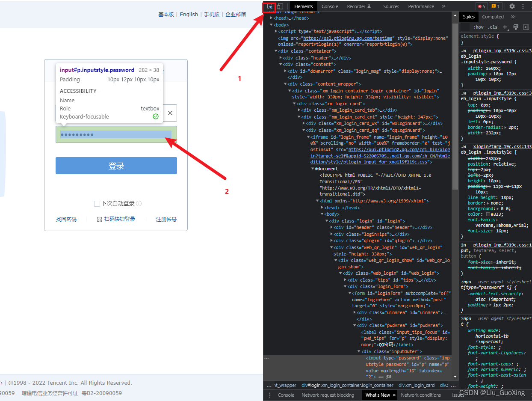This screenshot has height=401, width=532.
Task: Switch to the Sources tab
Action: tap(391, 6)
